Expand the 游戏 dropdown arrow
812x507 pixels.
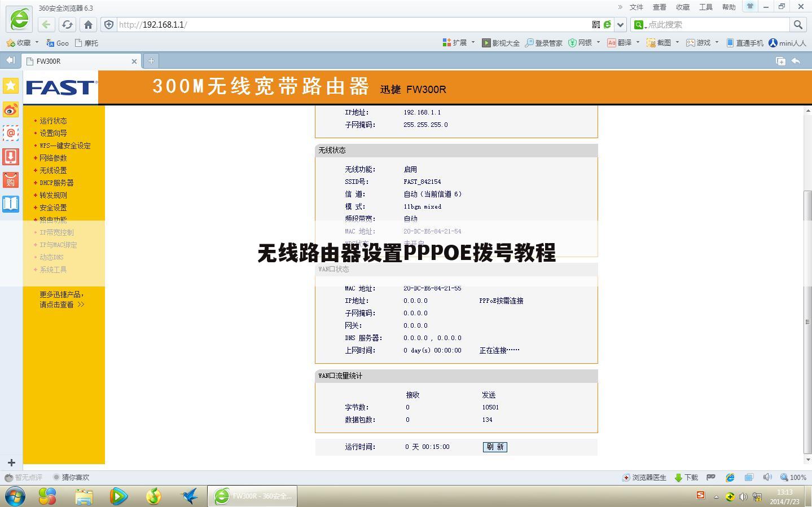point(717,42)
